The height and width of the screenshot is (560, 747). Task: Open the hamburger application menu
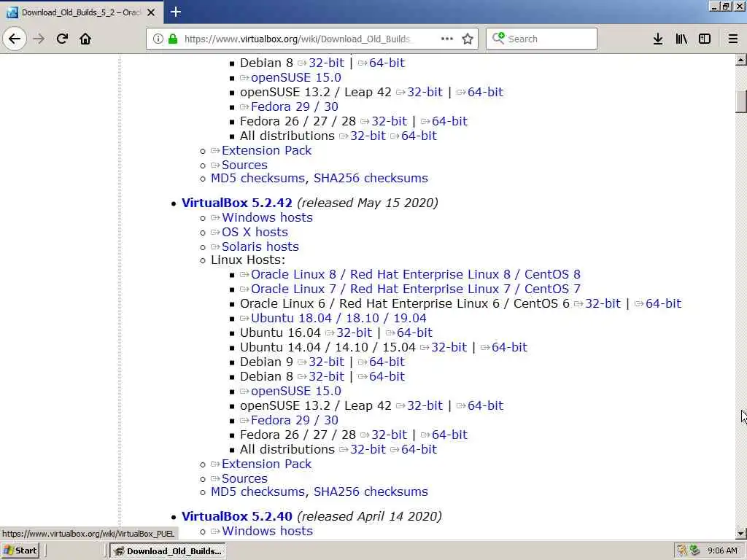coord(733,39)
